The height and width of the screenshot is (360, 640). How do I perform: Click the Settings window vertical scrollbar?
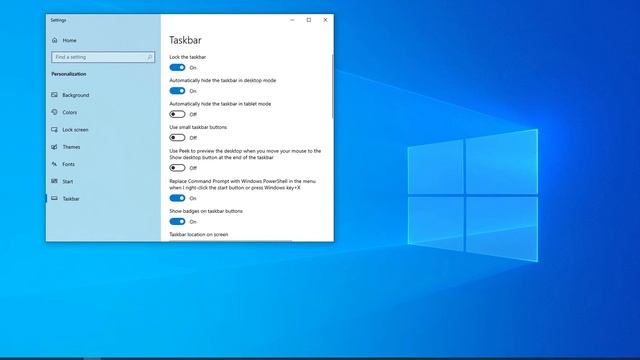(332, 86)
